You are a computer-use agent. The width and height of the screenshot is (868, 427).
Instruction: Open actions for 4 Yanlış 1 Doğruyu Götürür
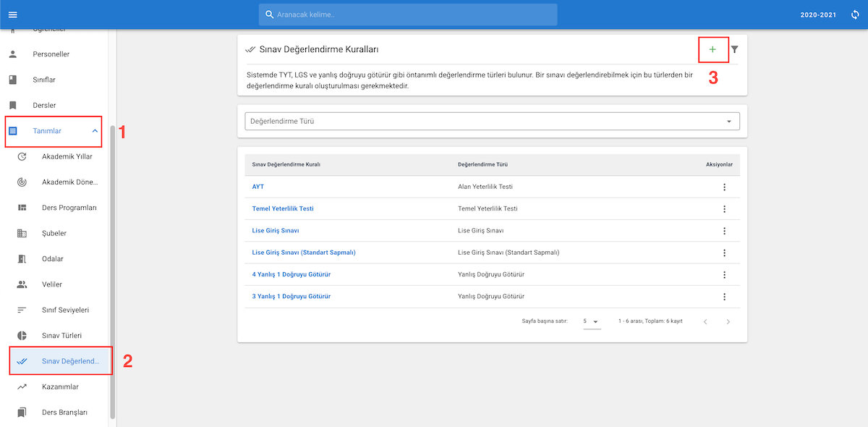[724, 275]
